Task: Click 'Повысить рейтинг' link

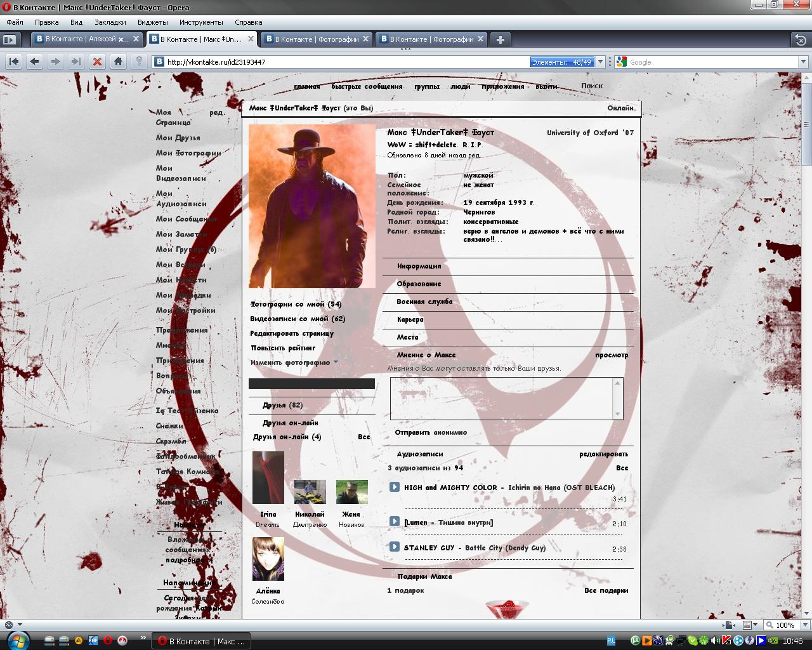Action: tap(283, 348)
